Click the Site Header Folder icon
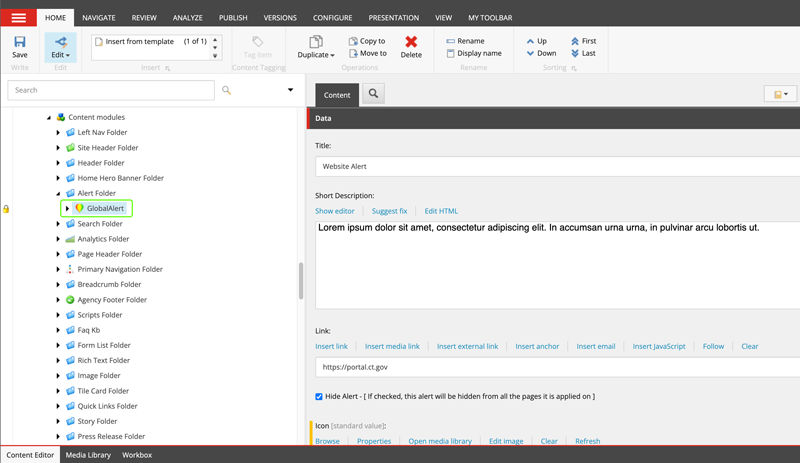800x463 pixels. coord(70,148)
